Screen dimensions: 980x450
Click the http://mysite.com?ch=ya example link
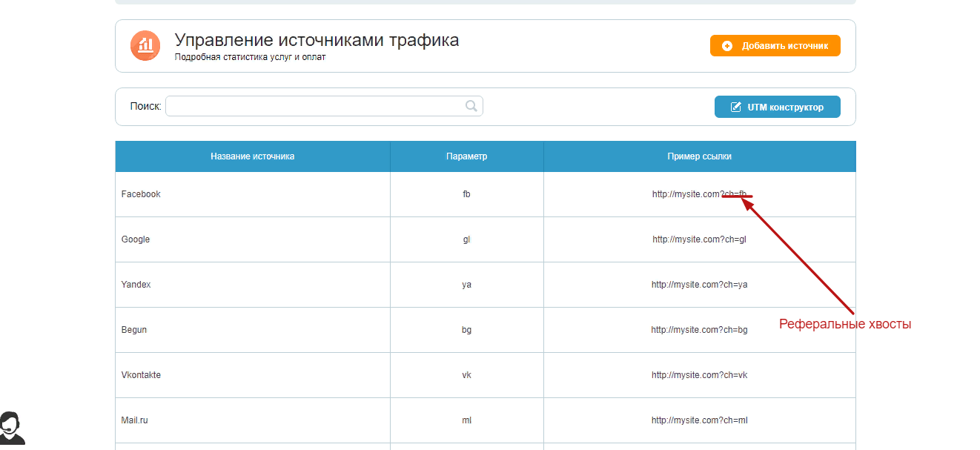click(700, 285)
